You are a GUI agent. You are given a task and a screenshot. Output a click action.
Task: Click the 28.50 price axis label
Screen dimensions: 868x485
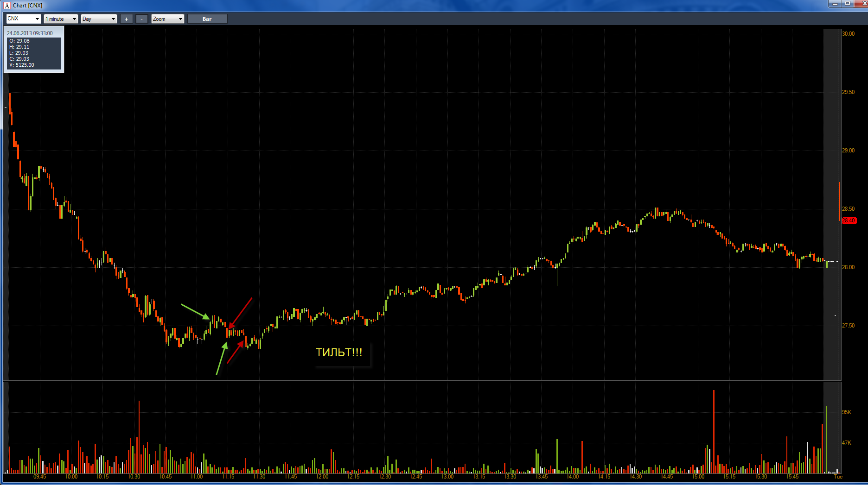coord(848,209)
